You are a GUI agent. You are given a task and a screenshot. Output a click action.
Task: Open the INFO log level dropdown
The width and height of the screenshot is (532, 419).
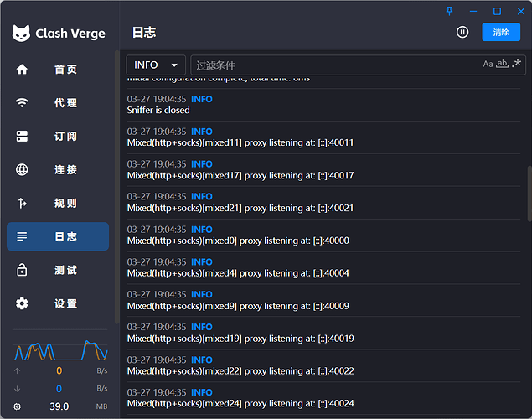[156, 65]
